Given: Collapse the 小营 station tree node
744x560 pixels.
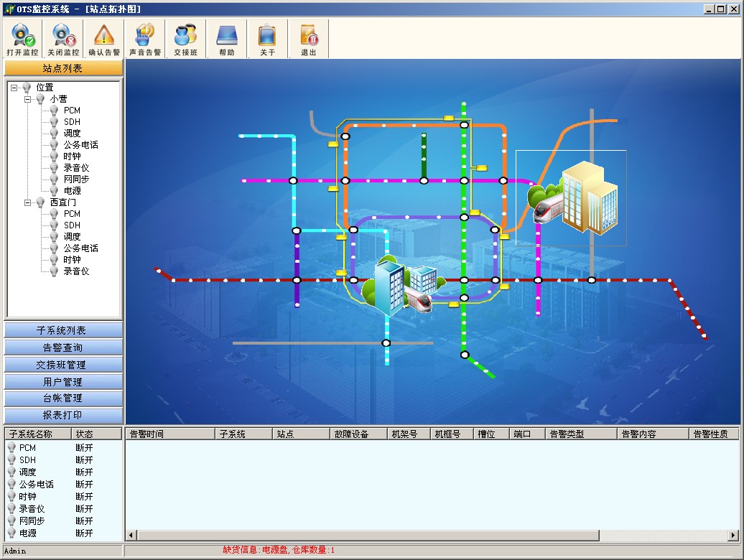Looking at the screenshot, I should pos(28,99).
